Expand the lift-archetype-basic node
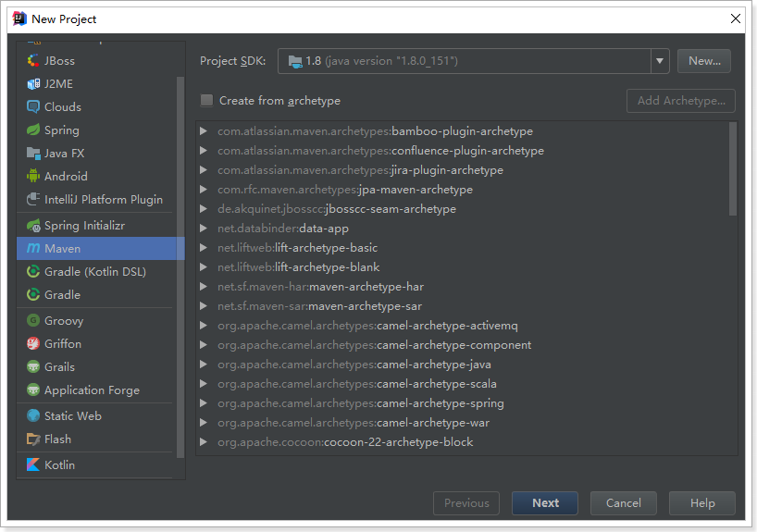 (204, 248)
